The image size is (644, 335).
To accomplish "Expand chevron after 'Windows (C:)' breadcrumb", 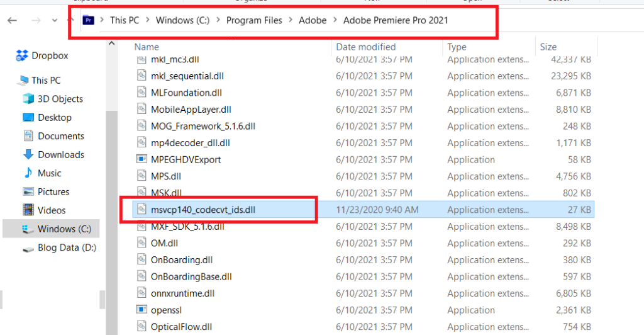I will click(218, 20).
